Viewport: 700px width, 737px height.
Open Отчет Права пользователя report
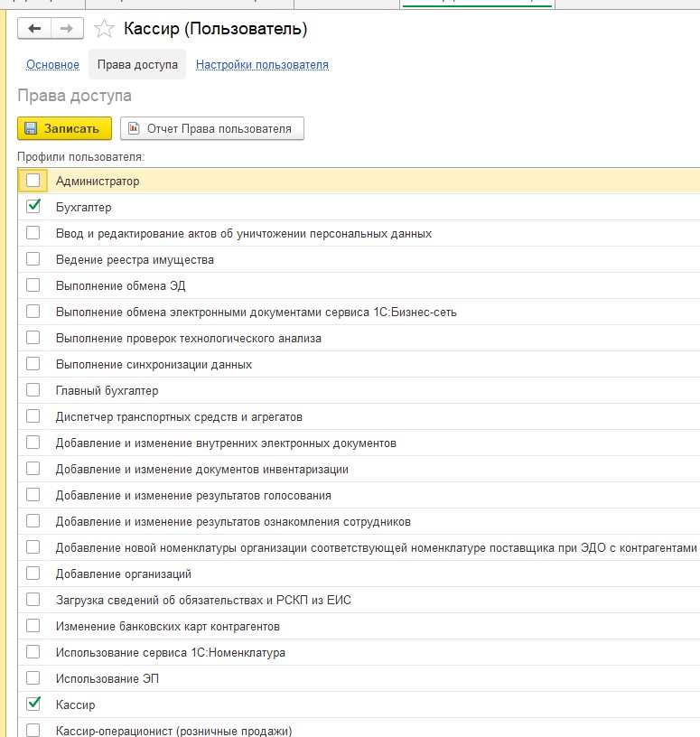click(x=212, y=128)
